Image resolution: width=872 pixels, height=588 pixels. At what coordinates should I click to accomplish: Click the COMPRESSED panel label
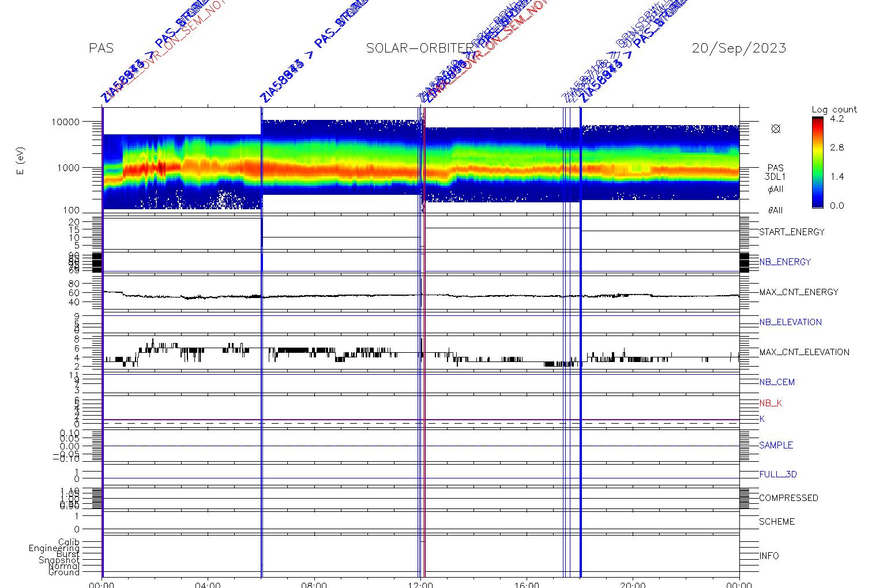pos(788,497)
